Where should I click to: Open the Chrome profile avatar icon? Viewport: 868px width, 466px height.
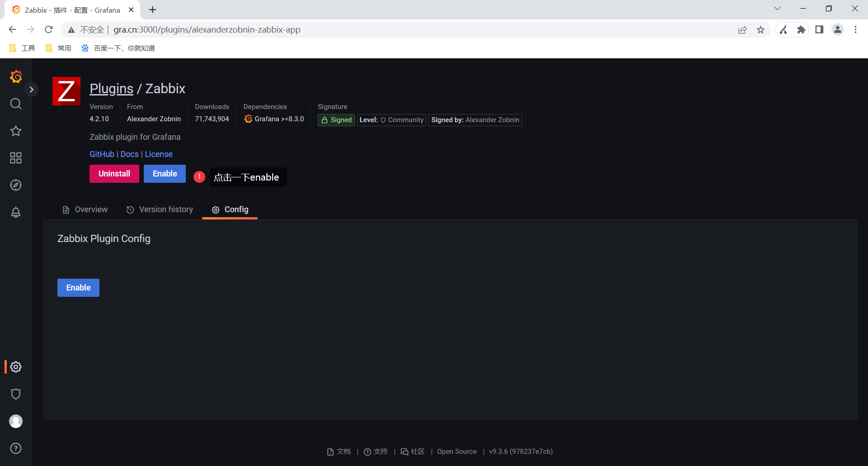click(x=838, y=30)
